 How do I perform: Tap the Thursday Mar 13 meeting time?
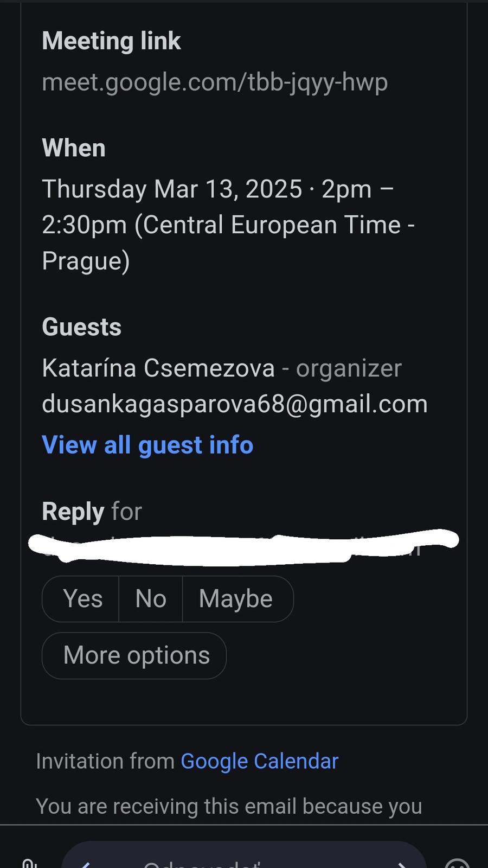228,225
